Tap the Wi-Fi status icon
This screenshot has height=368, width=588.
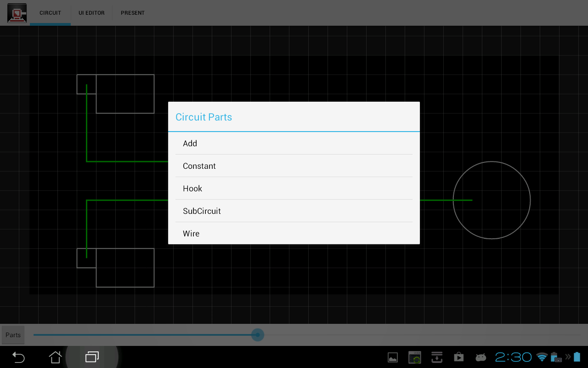542,357
